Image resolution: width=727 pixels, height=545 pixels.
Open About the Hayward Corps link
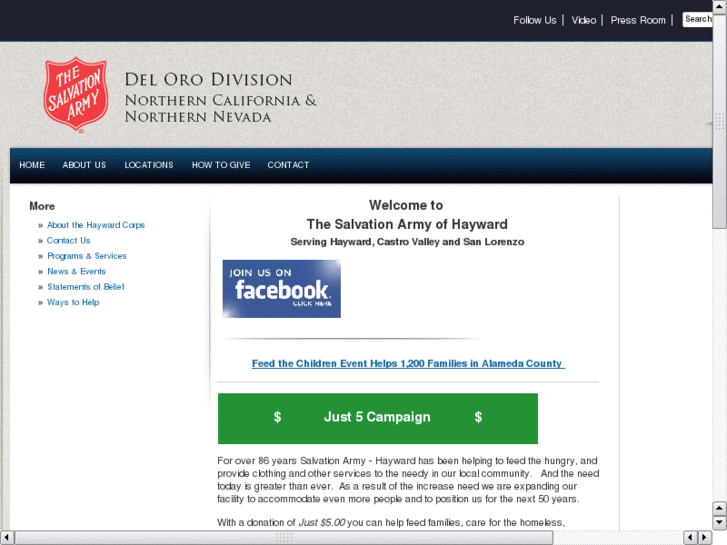point(96,225)
